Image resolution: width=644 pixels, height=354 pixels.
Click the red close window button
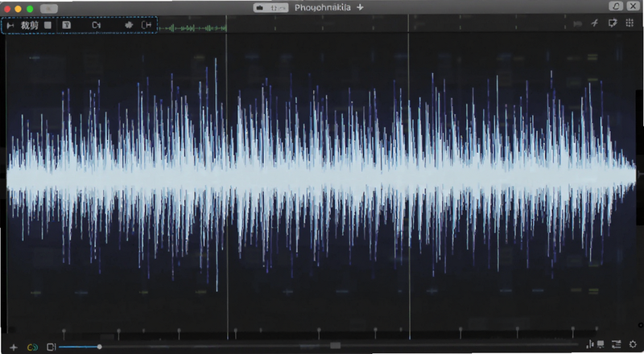tap(7, 9)
